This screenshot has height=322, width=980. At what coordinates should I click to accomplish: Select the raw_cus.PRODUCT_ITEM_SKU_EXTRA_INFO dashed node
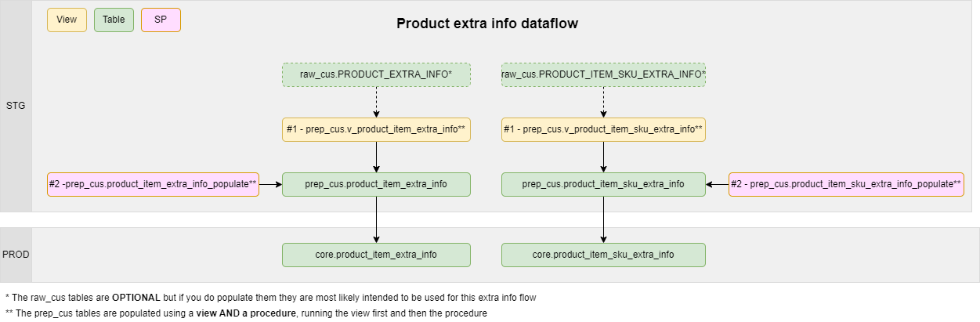(603, 74)
